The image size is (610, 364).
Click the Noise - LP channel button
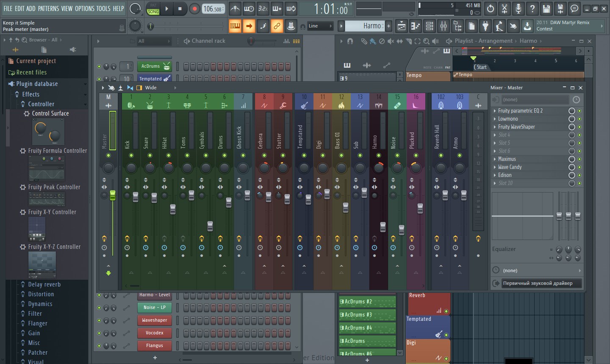click(x=155, y=308)
